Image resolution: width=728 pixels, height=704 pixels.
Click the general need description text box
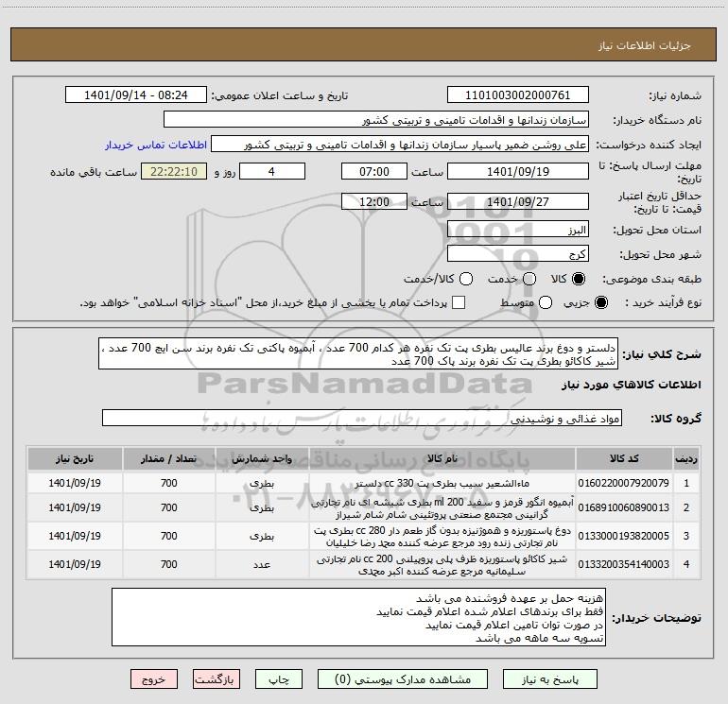tap(358, 354)
